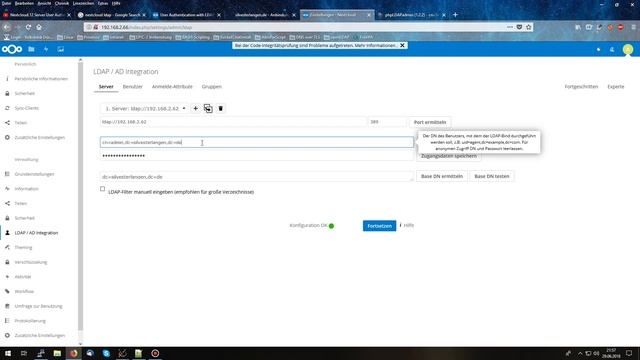Open the Anmelde-Attribute tab
Image resolution: width=640 pixels, height=360 pixels.
pos(172,87)
